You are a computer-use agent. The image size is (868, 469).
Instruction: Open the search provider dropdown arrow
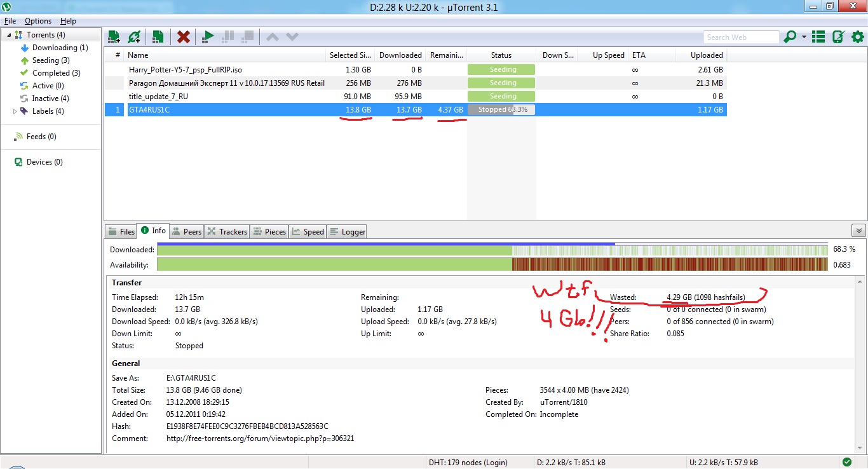(x=804, y=37)
